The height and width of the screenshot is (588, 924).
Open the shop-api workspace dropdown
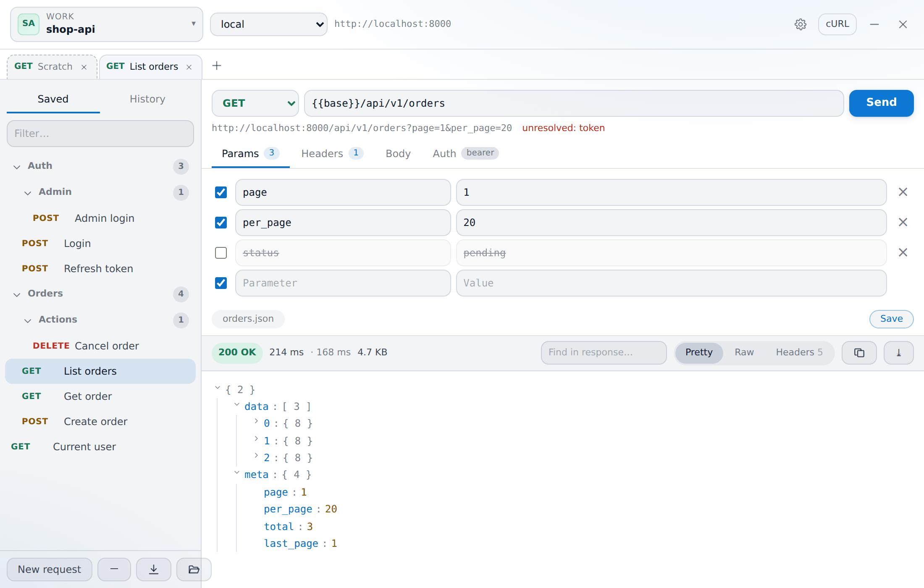[107, 24]
